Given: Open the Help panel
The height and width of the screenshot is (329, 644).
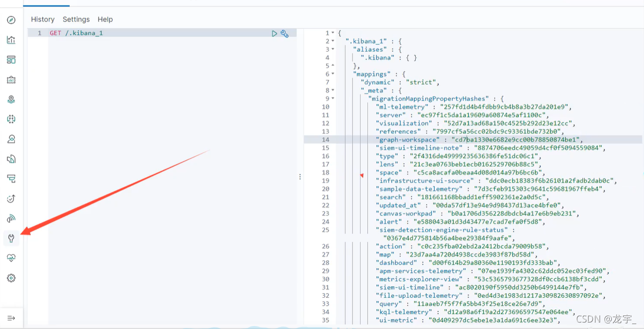Looking at the screenshot, I should 105,19.
